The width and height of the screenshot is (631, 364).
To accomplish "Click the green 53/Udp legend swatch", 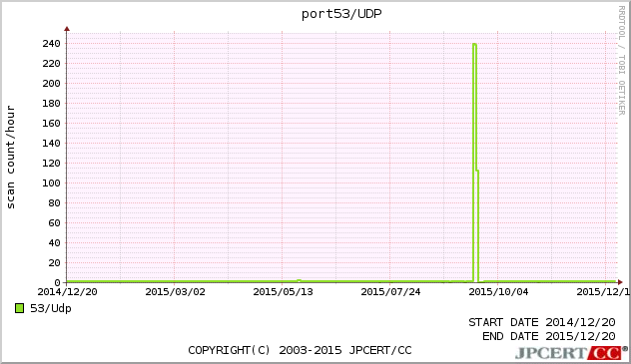I will 19,308.
